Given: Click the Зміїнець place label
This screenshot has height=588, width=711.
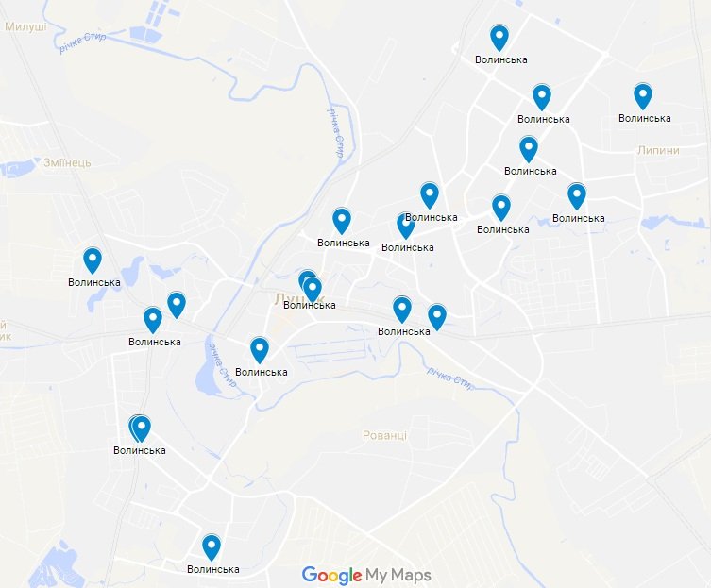Looking at the screenshot, I should [67, 162].
